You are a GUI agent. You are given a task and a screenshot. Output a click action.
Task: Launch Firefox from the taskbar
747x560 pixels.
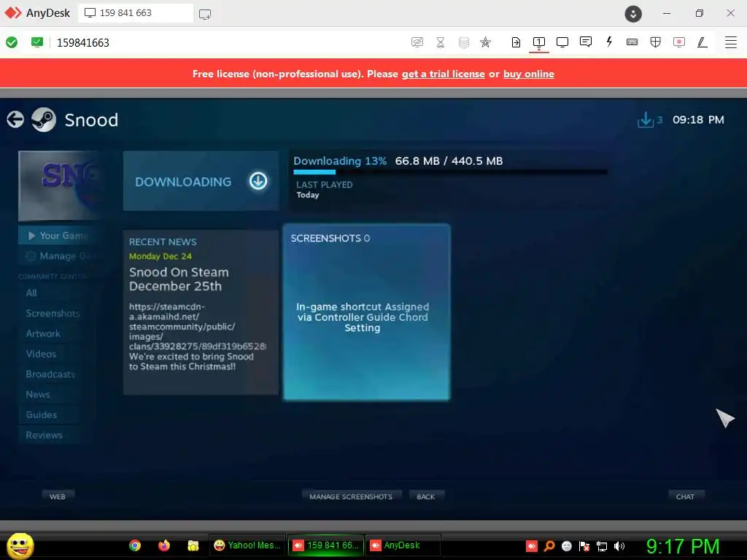[164, 545]
